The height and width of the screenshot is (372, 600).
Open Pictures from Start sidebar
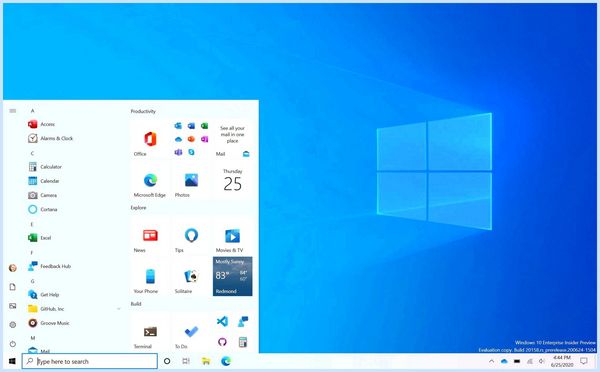coord(13,306)
